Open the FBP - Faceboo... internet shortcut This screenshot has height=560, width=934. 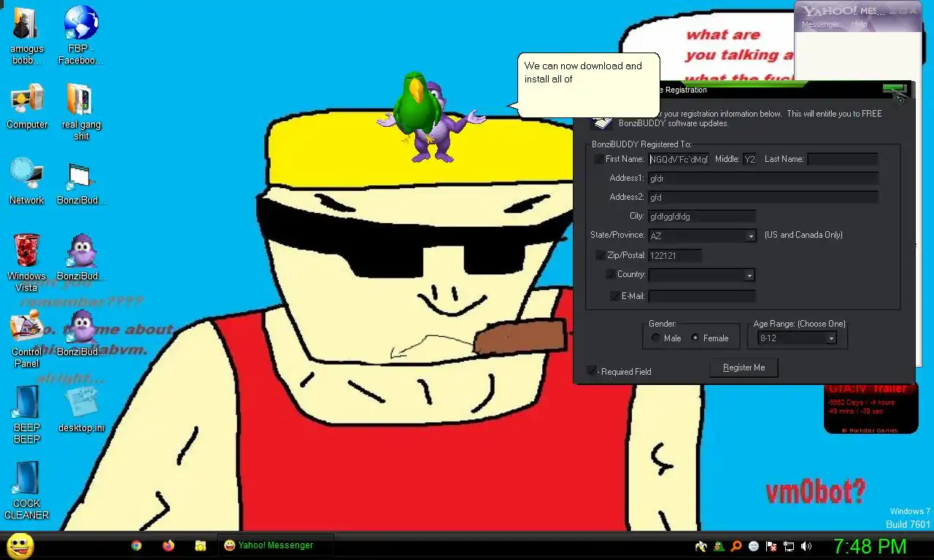pyautogui.click(x=81, y=36)
